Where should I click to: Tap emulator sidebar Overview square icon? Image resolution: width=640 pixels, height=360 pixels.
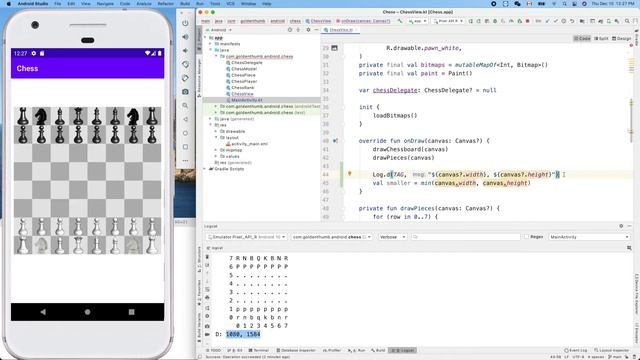coord(185,147)
